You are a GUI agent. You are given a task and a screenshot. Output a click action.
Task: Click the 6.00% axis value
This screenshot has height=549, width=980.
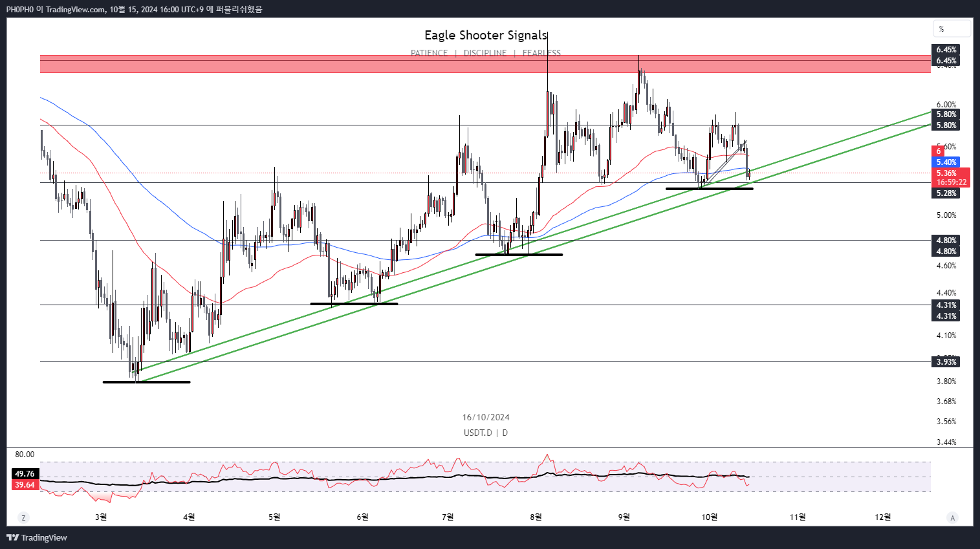[946, 105]
